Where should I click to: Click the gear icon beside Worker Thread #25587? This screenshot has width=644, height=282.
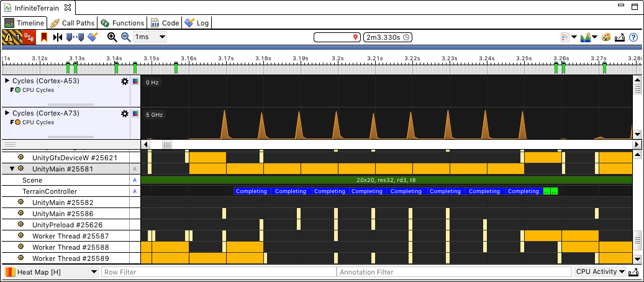pos(21,236)
